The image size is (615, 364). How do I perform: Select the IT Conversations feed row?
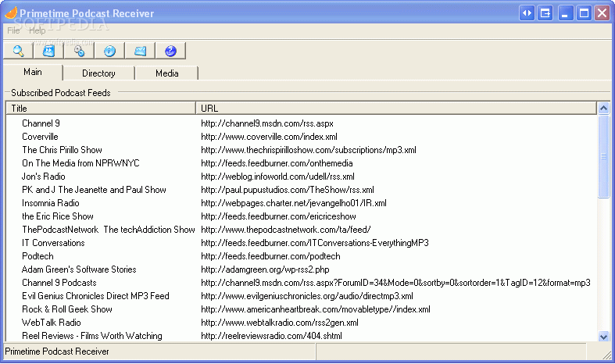click(x=53, y=243)
